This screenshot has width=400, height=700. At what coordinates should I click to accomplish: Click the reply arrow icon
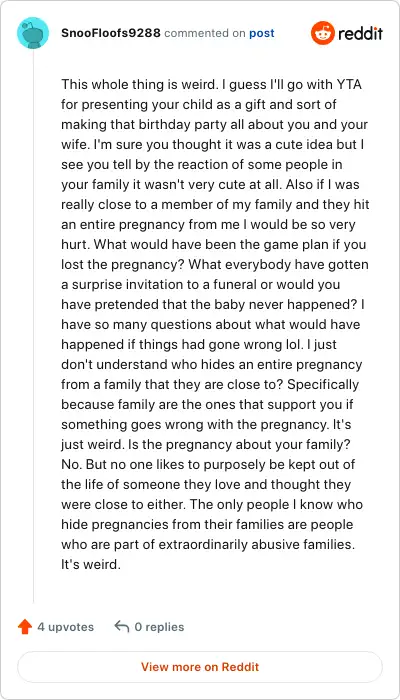pos(121,627)
